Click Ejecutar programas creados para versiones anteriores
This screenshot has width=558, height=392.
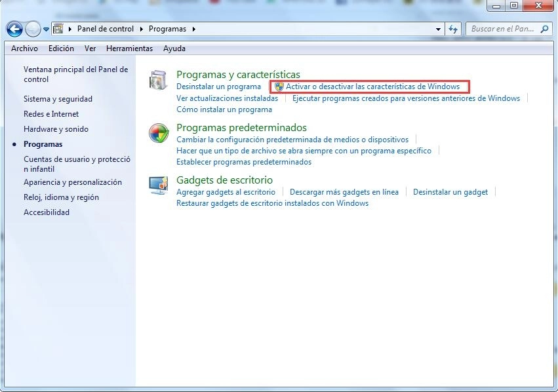point(406,98)
